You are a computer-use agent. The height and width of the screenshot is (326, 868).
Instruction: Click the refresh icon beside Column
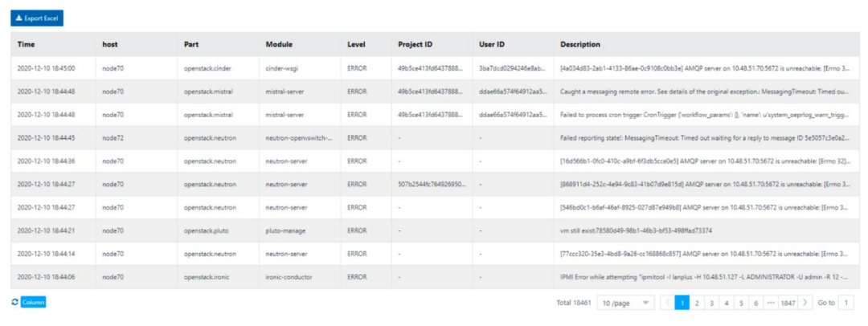point(14,302)
